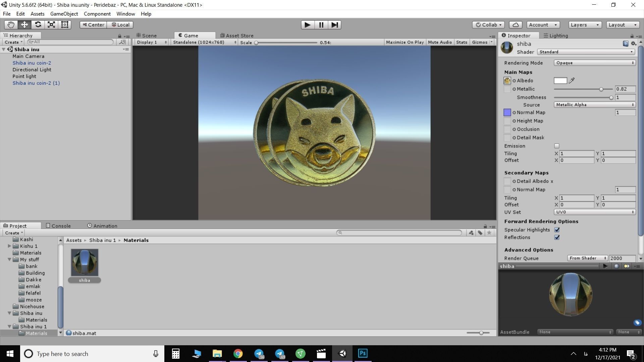Click the favorites star in Project search
The width and height of the screenshot is (644, 362).
pyautogui.click(x=489, y=233)
